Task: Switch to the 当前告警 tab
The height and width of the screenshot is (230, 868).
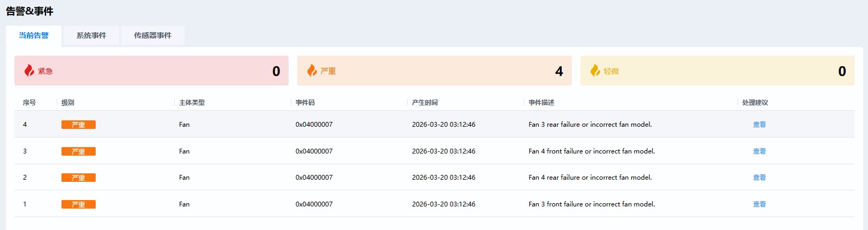Action: [34, 36]
